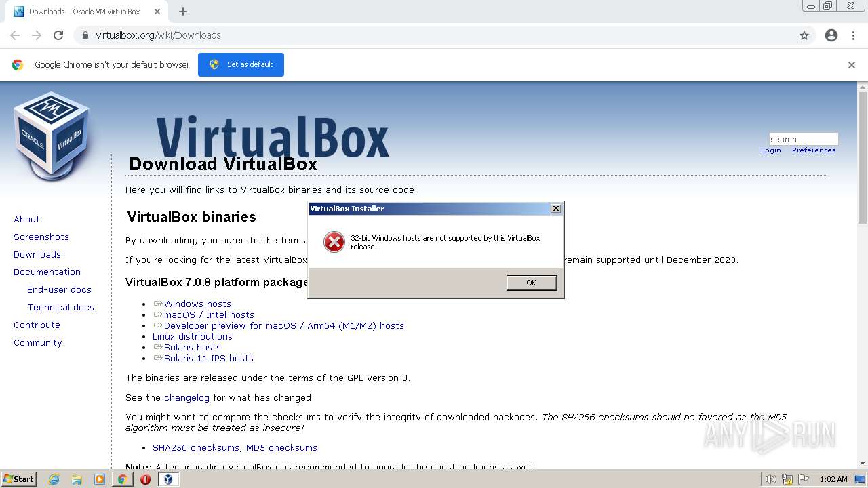Open media player taskbar icon

click(100, 479)
